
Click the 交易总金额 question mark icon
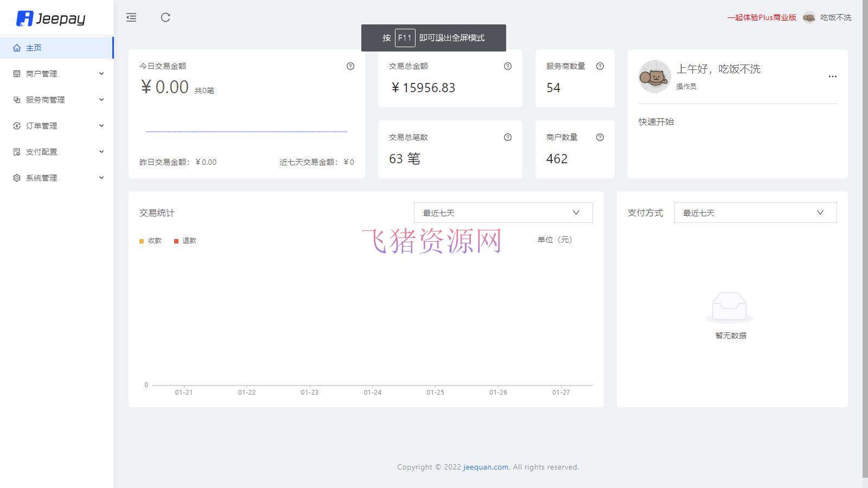click(508, 66)
